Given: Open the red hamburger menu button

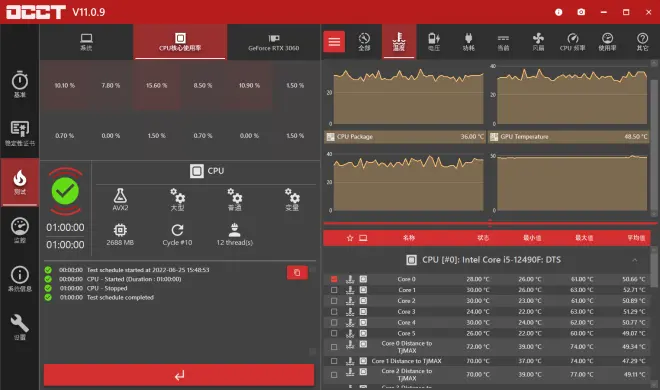Looking at the screenshot, I should pos(334,42).
